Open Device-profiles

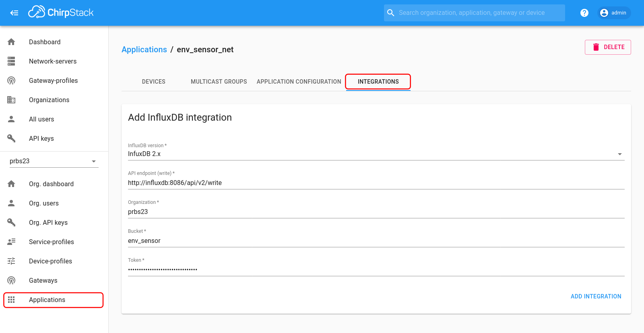54,261
